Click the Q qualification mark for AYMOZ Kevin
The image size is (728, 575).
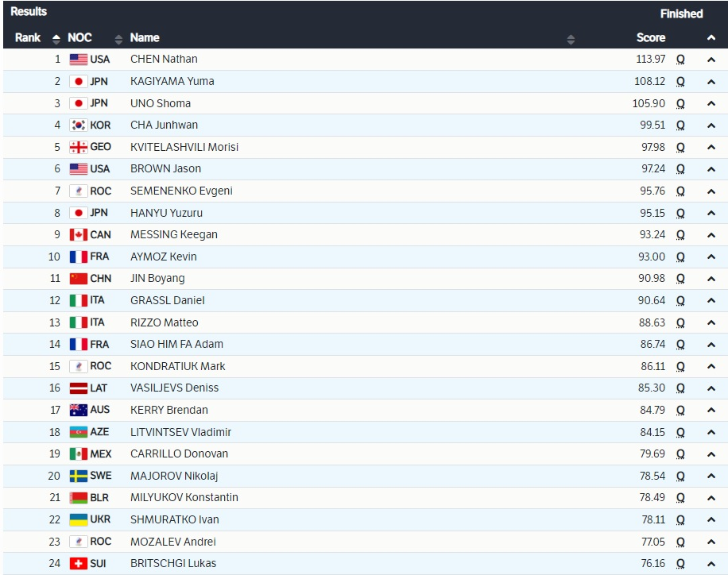coord(680,257)
